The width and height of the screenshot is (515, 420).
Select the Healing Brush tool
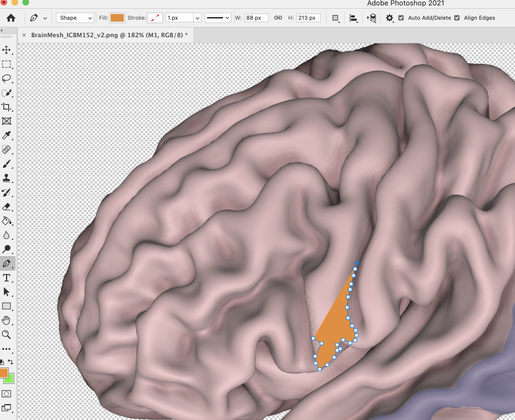pos(7,149)
